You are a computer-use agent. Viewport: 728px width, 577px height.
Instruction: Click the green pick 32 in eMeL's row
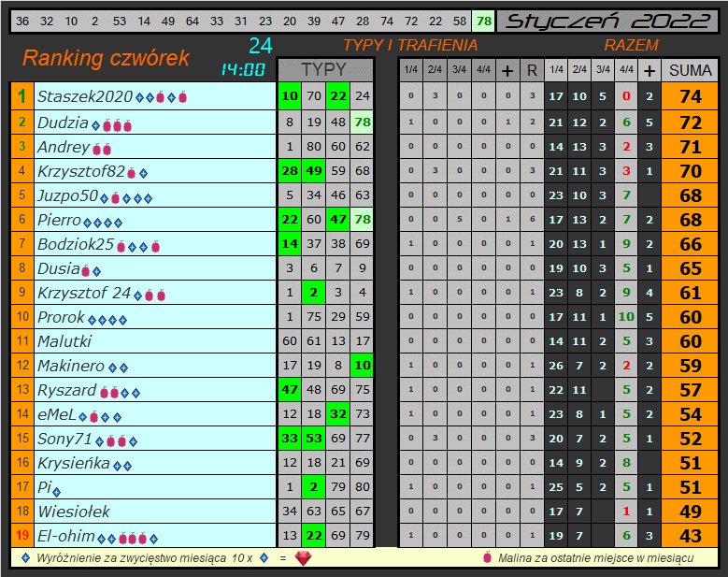click(338, 414)
